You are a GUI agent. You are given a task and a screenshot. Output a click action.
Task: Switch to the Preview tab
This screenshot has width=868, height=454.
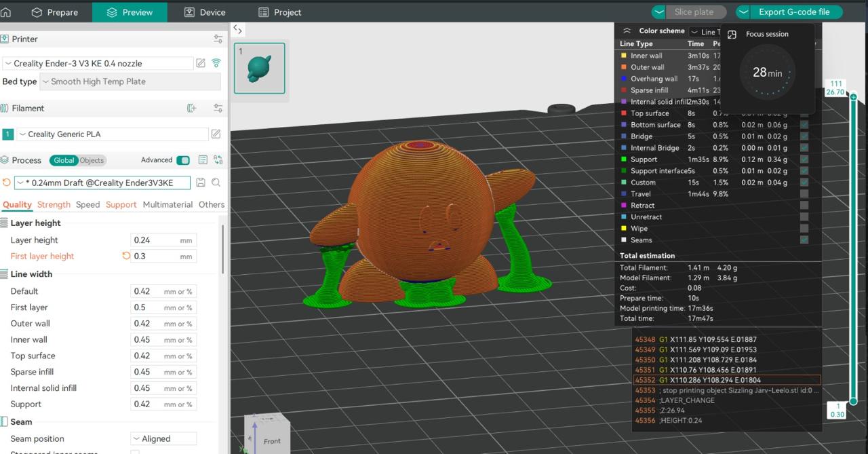tap(130, 12)
